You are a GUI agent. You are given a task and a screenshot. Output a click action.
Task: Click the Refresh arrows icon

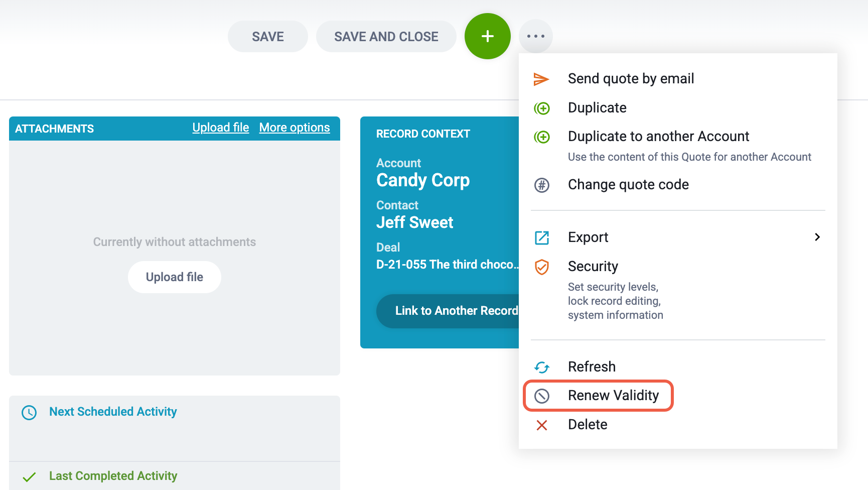542,367
